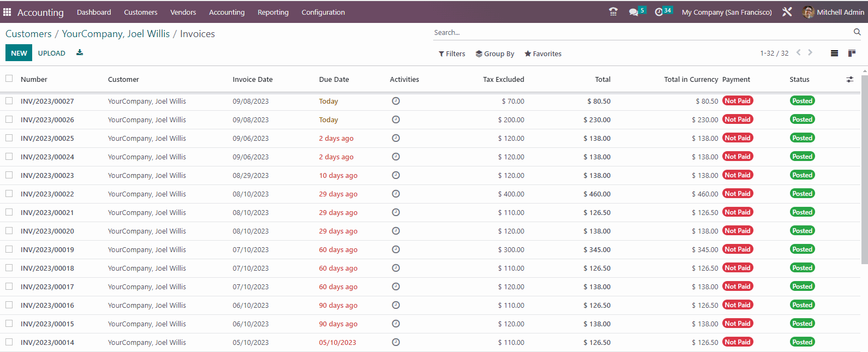The image size is (868, 352).
Task: Click activity clock icon for INV/2023/00026
Action: coord(396,120)
